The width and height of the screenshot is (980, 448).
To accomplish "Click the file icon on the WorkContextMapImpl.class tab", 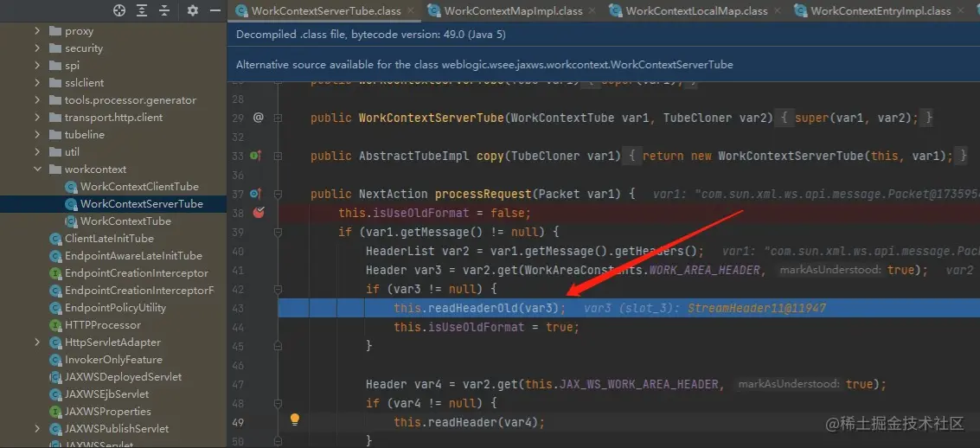I will [x=434, y=10].
